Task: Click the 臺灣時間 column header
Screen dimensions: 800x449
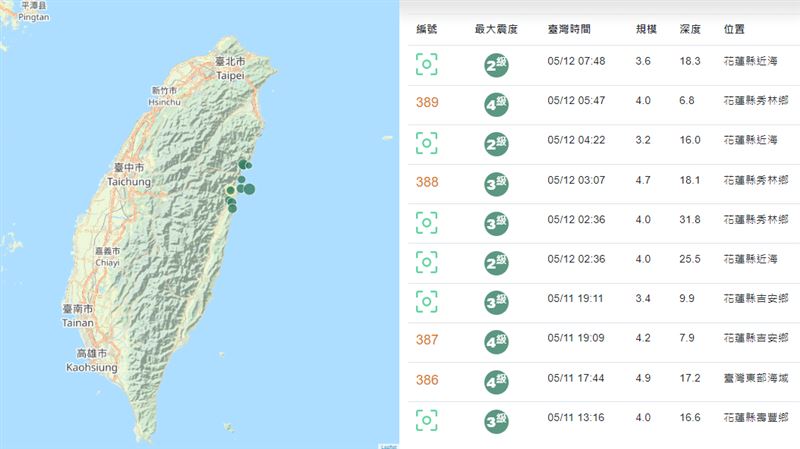Action: click(569, 29)
